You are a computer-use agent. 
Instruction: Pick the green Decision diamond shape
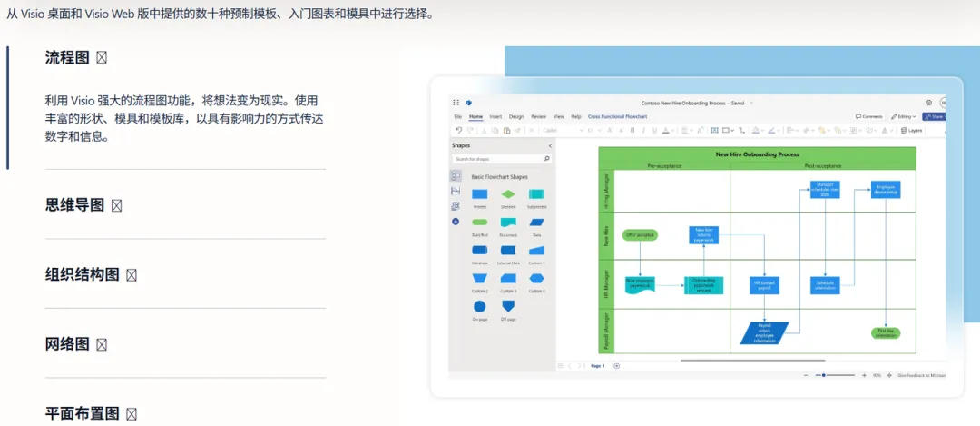tap(508, 194)
